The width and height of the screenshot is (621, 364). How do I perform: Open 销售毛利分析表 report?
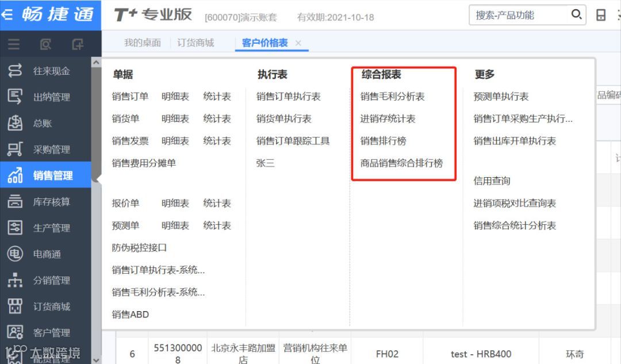pyautogui.click(x=393, y=97)
